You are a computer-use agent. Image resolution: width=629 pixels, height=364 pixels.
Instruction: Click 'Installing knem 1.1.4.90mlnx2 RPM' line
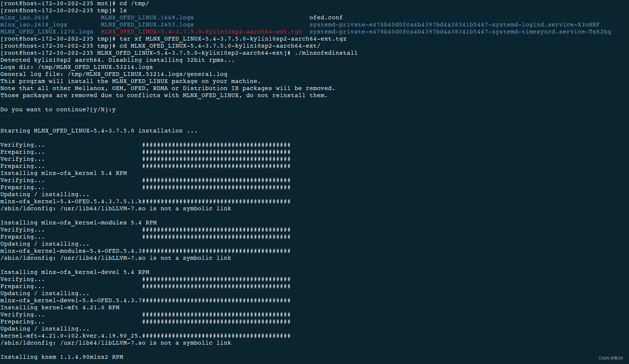click(62, 357)
